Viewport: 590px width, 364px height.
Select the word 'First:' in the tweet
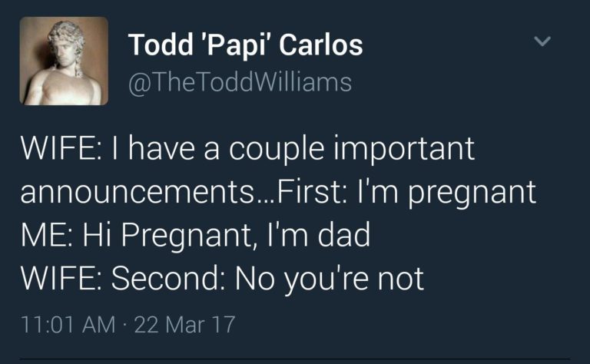click(x=312, y=193)
